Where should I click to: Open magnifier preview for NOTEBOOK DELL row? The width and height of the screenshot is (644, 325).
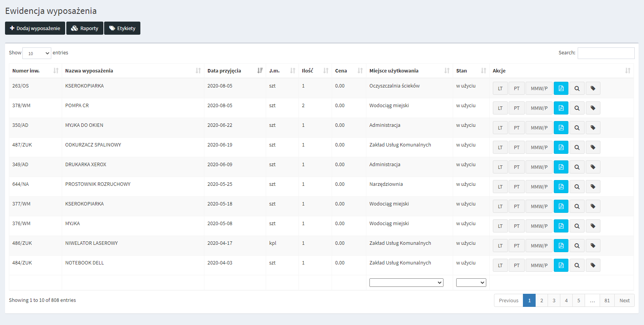[x=577, y=265]
